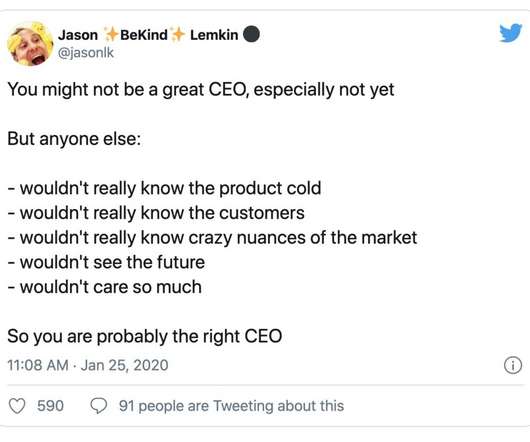The height and width of the screenshot is (442, 530).
Task: Open replies via the speech bubble icon
Action: (x=99, y=406)
